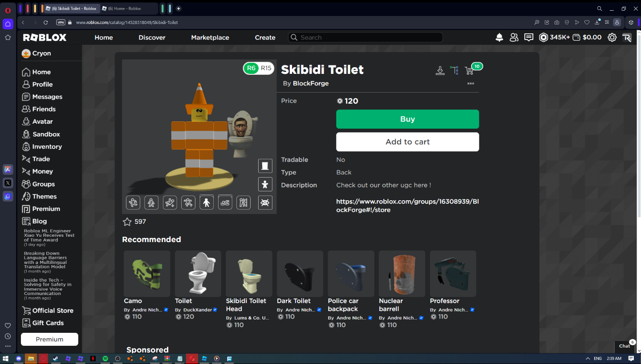Viewport: 641px width, 364px height.
Task: Open the ENG language selector in taskbar
Action: [597, 358]
